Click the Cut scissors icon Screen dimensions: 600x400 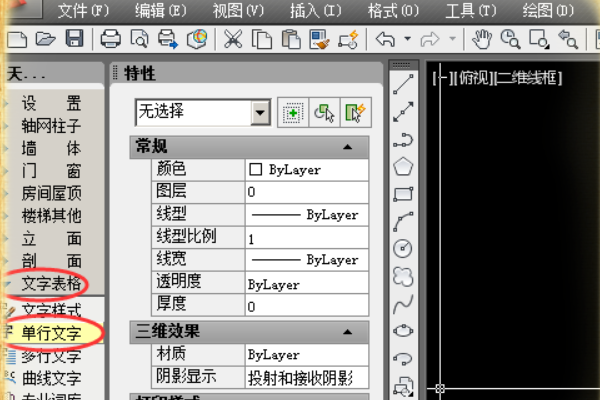(233, 39)
